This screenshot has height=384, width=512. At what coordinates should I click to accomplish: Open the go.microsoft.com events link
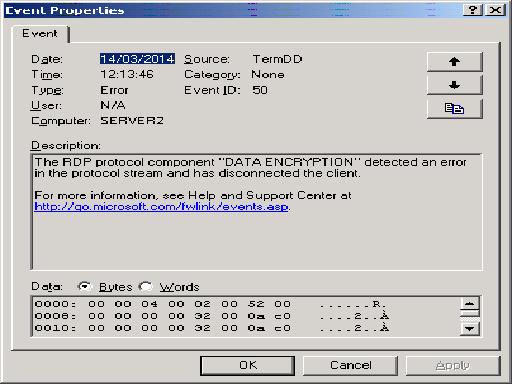tap(161, 207)
